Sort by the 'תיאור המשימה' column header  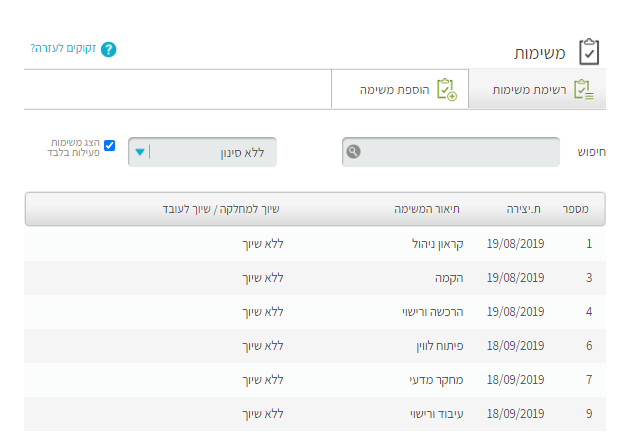click(x=427, y=209)
